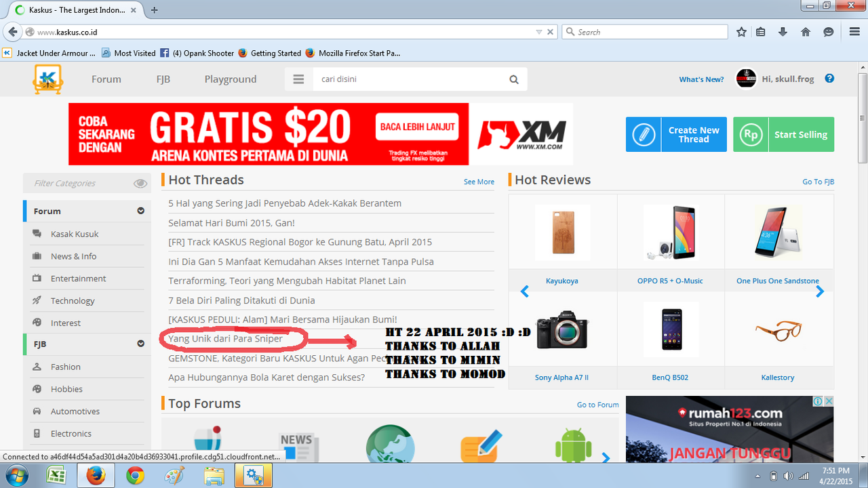Open thread Selamat Hari Bumi 2015, Gan!

click(x=231, y=222)
